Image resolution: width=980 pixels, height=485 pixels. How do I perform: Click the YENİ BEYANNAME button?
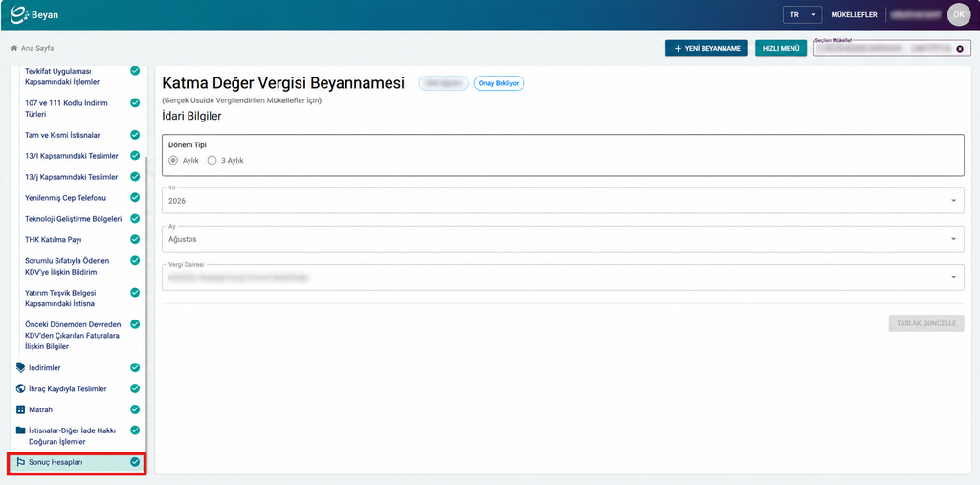tap(706, 48)
